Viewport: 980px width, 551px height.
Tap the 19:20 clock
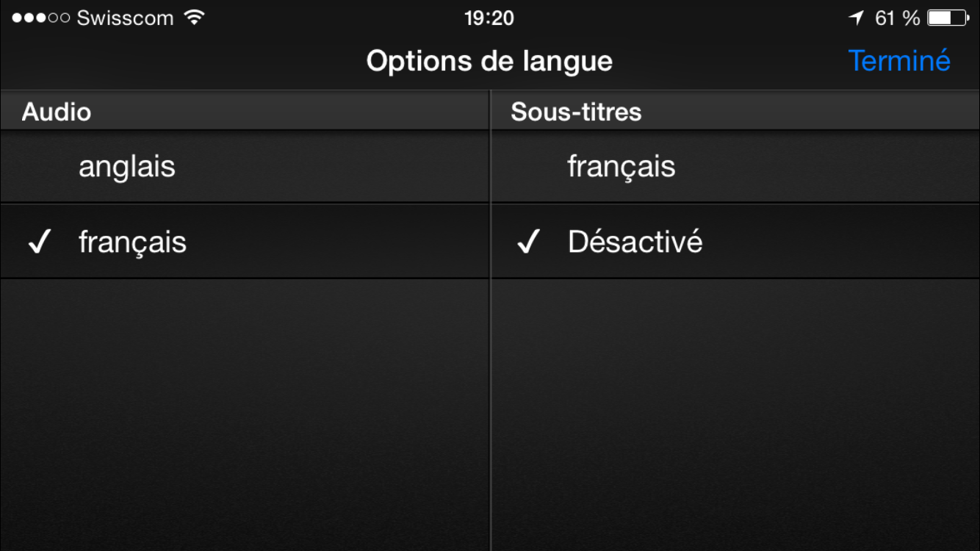pyautogui.click(x=489, y=18)
